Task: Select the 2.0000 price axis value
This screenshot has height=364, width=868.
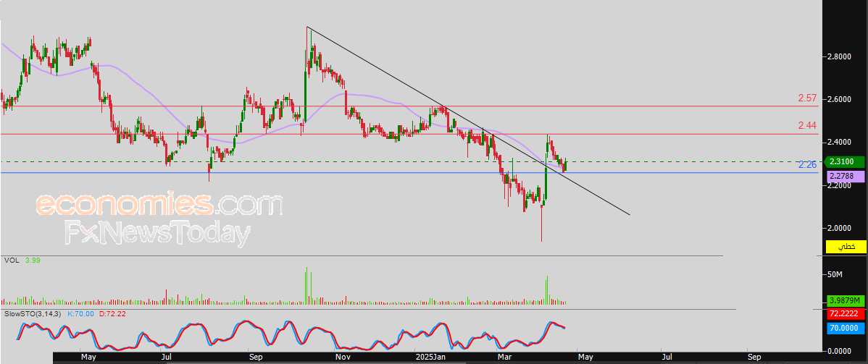Action: click(840, 228)
